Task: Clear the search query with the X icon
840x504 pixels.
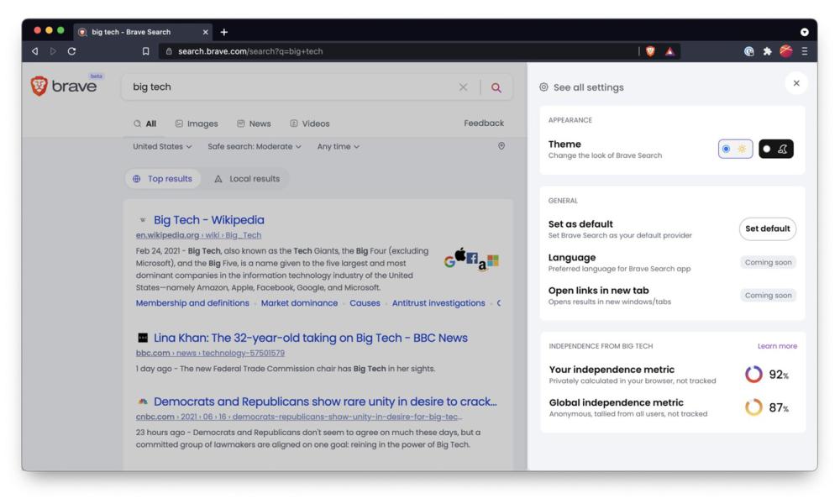Action: [x=464, y=87]
